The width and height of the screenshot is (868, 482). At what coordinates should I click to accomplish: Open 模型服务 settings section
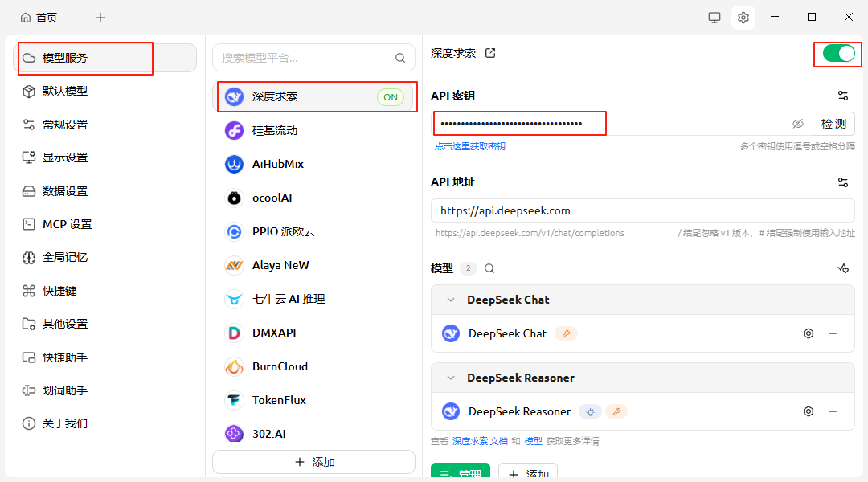click(104, 58)
